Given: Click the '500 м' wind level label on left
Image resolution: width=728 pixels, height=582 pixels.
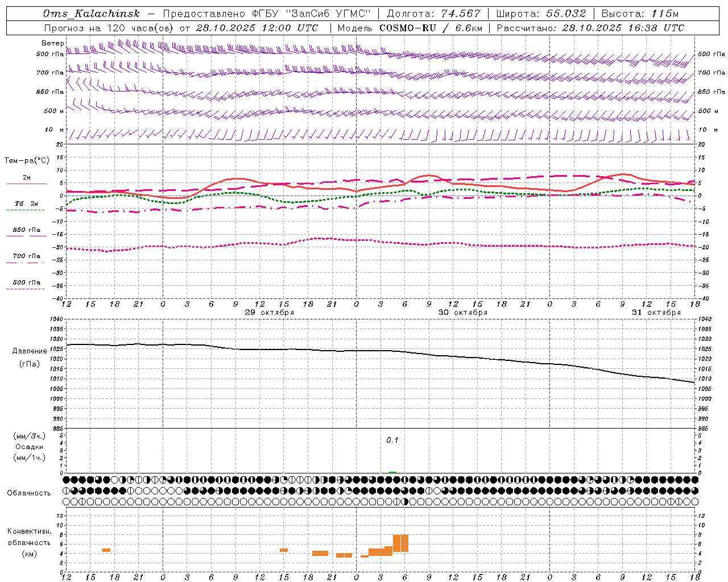Looking at the screenshot, I should point(55,111).
